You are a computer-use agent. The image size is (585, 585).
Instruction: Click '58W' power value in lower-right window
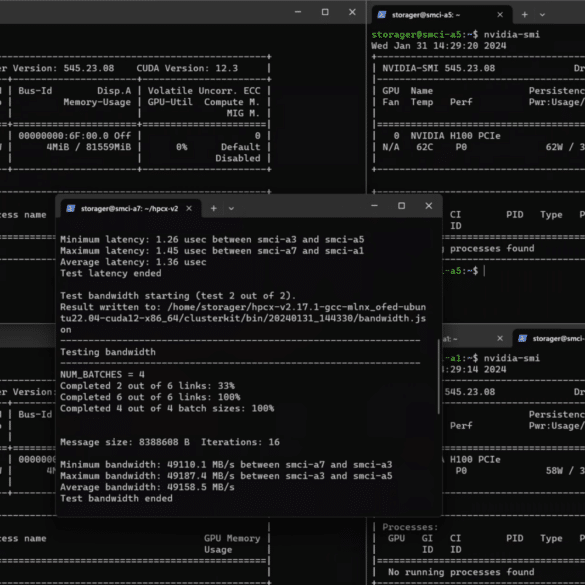pyautogui.click(x=554, y=471)
